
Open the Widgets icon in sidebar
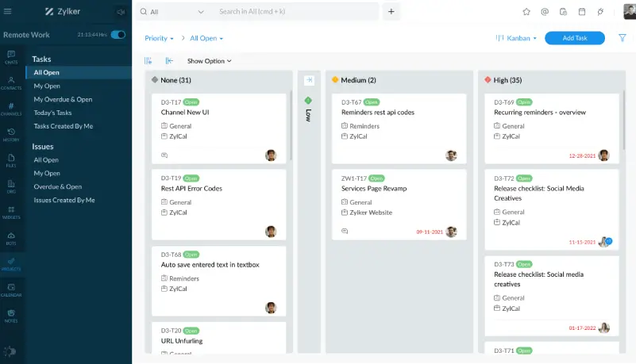11,212
